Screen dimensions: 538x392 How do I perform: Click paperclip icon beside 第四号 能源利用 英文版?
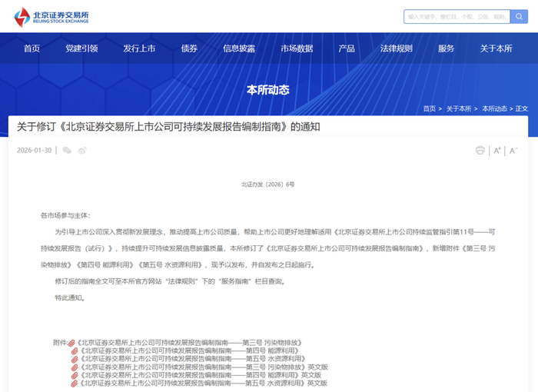coord(75,376)
